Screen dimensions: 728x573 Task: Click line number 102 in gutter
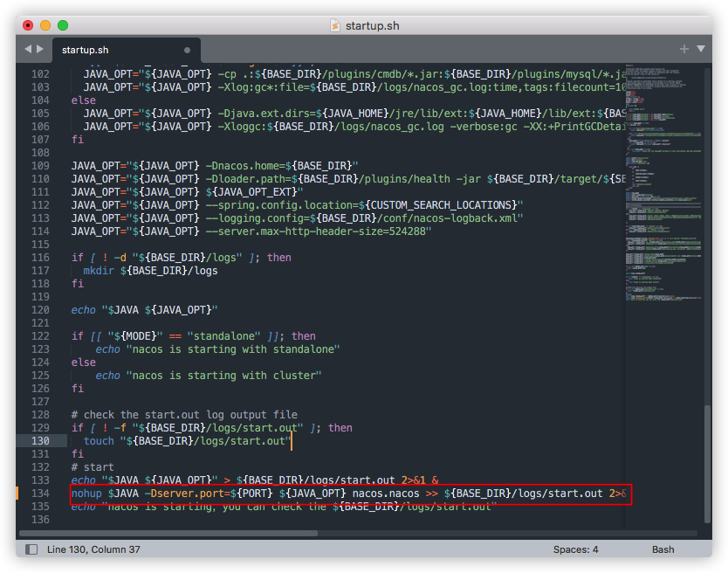(40, 74)
